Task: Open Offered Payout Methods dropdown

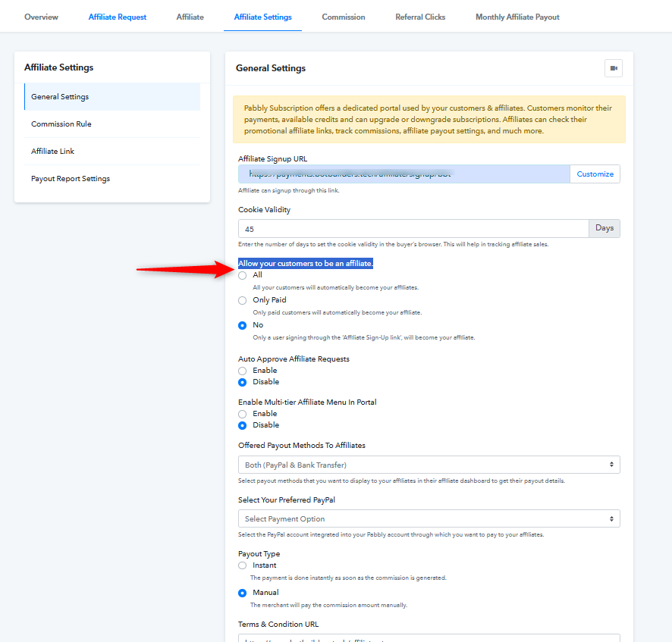Action: (429, 465)
